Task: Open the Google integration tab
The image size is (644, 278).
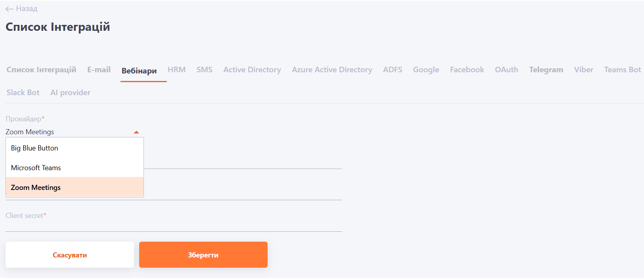Action: tap(426, 70)
